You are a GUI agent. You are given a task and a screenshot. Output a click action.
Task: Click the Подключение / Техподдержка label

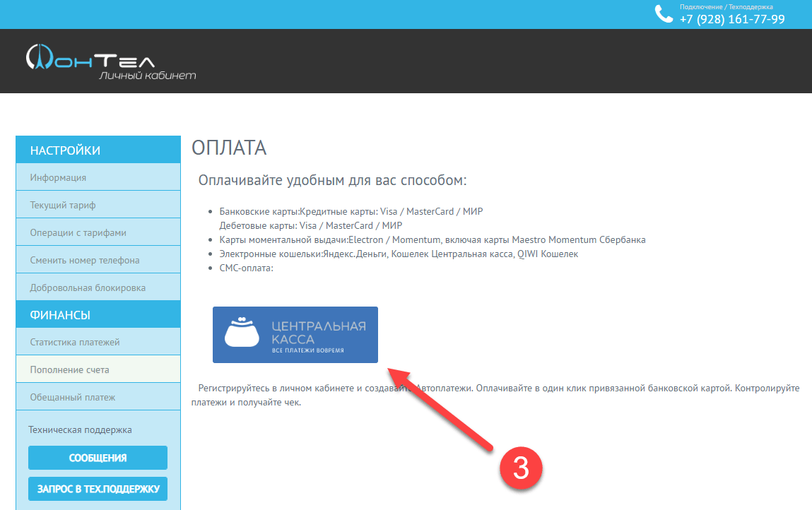coord(726,7)
